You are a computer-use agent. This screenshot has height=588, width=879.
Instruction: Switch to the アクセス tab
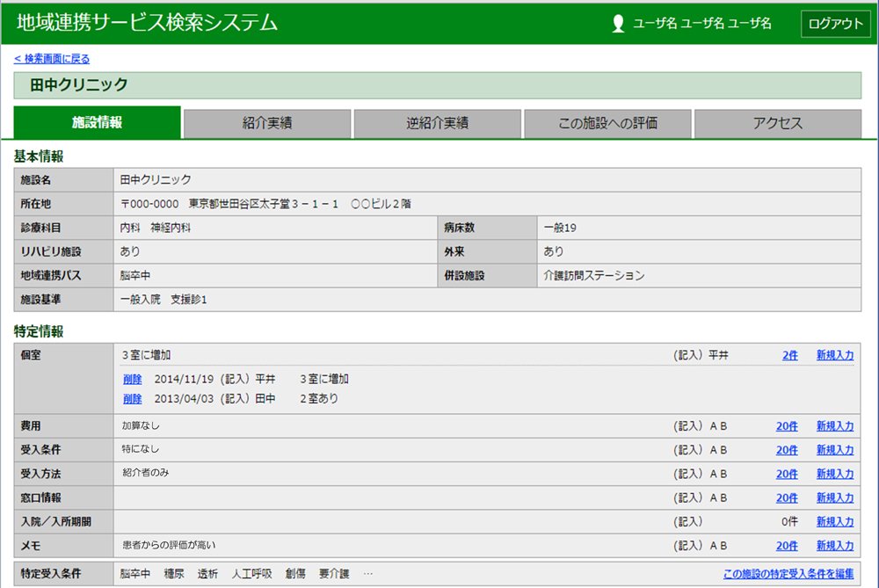[778, 123]
